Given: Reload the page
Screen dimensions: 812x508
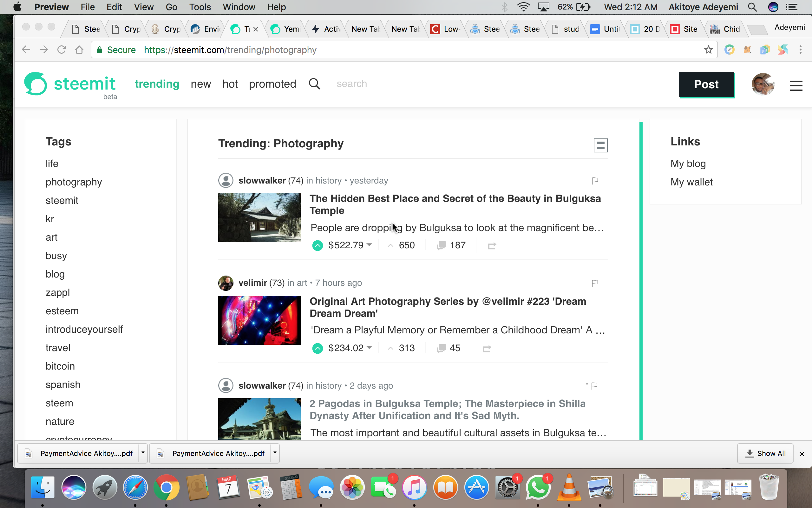Looking at the screenshot, I should (62, 50).
